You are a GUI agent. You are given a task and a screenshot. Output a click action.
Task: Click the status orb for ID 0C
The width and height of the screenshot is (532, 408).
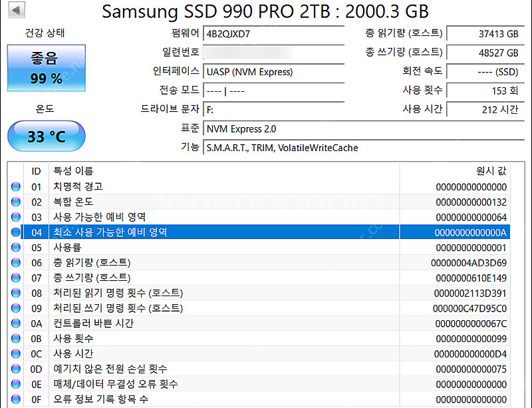click(15, 353)
